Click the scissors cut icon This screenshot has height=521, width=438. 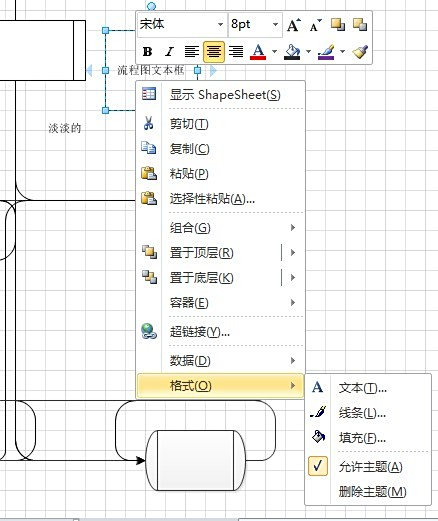coord(149,123)
